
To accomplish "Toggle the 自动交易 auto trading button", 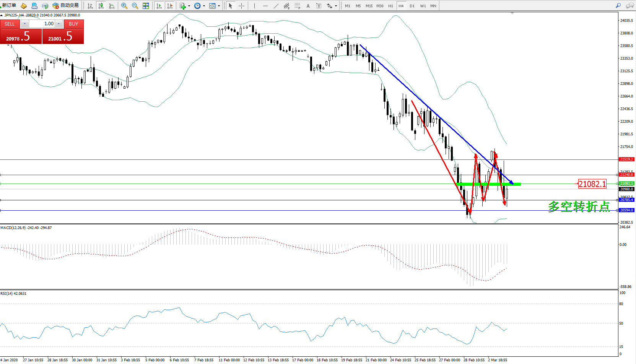I will point(66,6).
